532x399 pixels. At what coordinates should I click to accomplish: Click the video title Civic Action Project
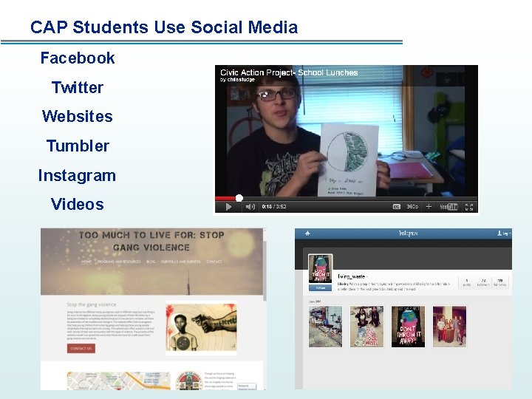coord(289,72)
